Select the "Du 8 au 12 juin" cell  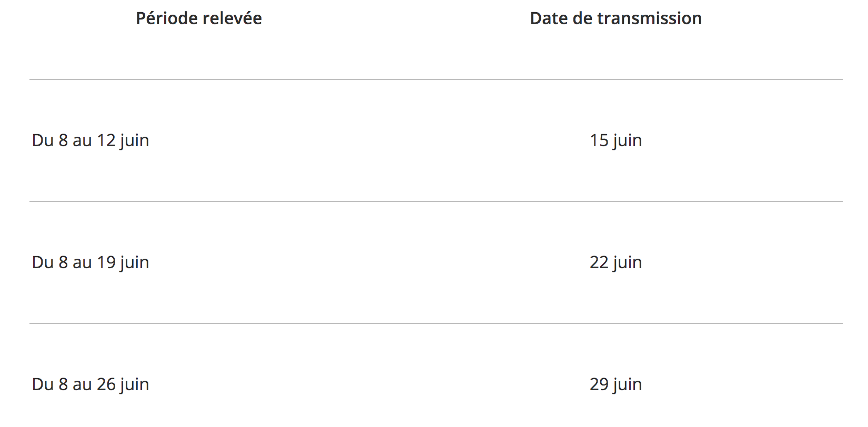coord(90,140)
